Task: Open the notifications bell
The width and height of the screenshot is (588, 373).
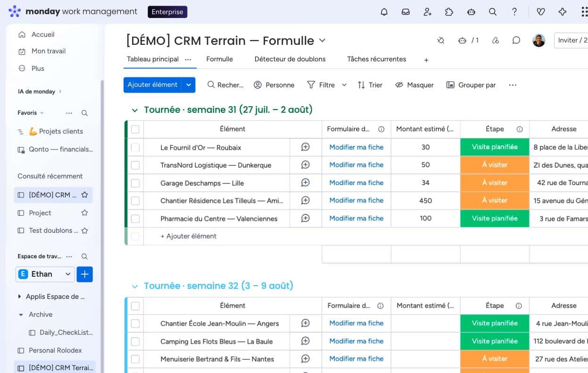Action: coord(384,12)
